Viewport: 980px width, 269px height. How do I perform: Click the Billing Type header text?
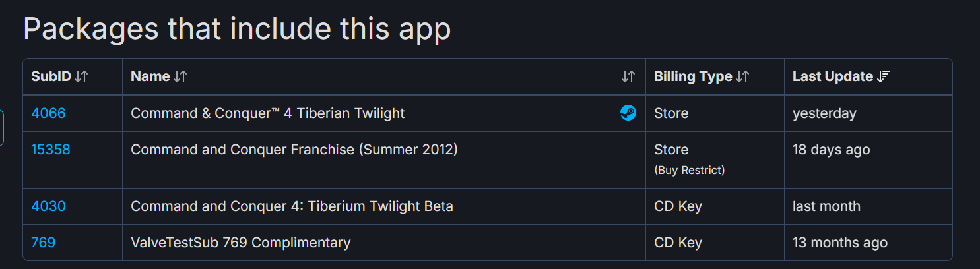[x=693, y=76]
